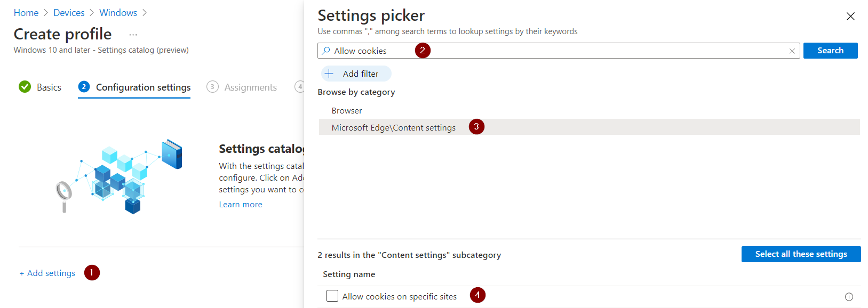Clear the Allow cookies search text
The width and height of the screenshot is (868, 308).
(792, 51)
